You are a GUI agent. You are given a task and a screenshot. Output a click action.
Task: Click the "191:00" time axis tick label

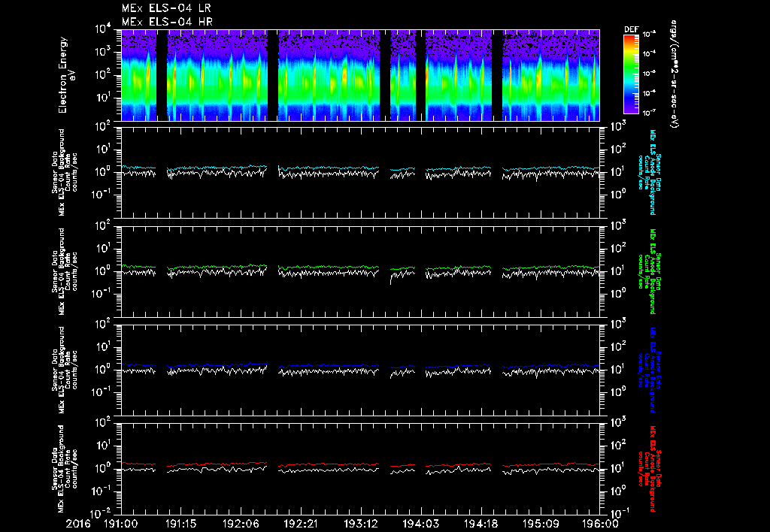coord(121,524)
